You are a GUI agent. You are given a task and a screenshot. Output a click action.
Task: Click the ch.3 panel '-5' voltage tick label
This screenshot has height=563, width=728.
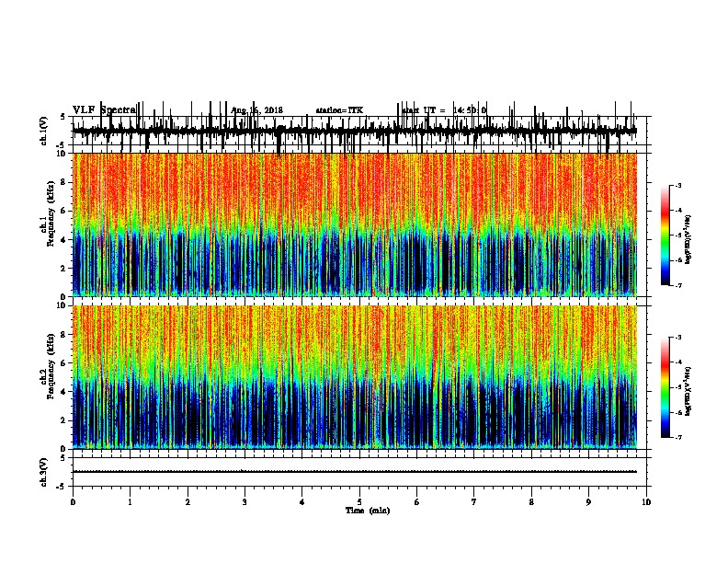point(62,487)
